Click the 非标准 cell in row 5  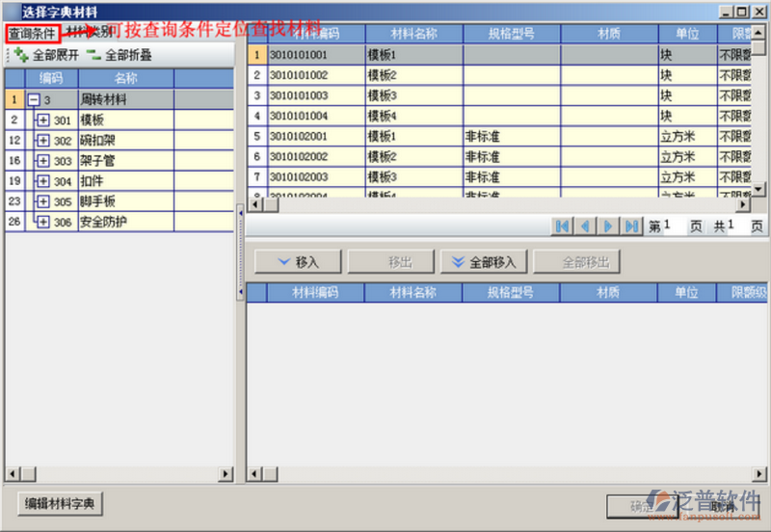point(512,136)
